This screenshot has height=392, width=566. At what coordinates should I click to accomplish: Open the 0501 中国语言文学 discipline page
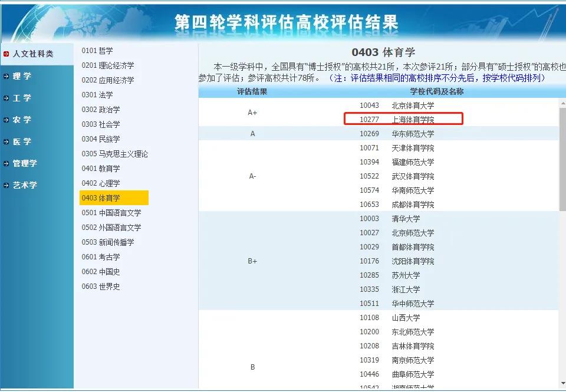pyautogui.click(x=110, y=213)
